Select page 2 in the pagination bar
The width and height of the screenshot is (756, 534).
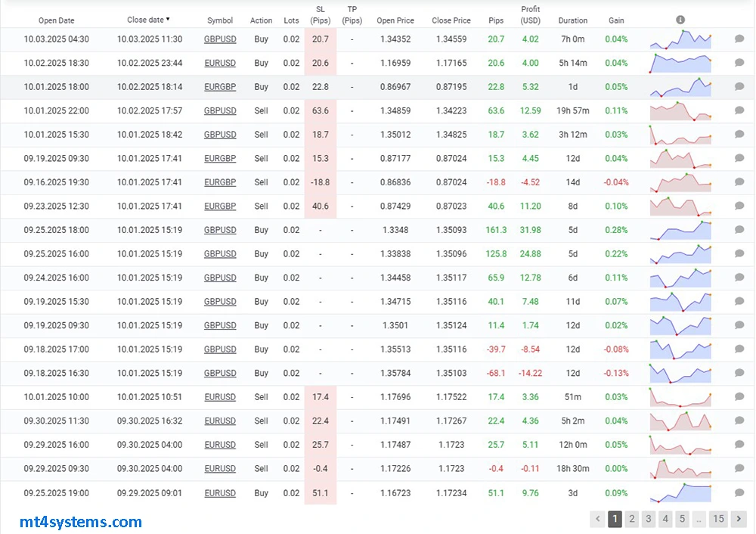point(631,519)
